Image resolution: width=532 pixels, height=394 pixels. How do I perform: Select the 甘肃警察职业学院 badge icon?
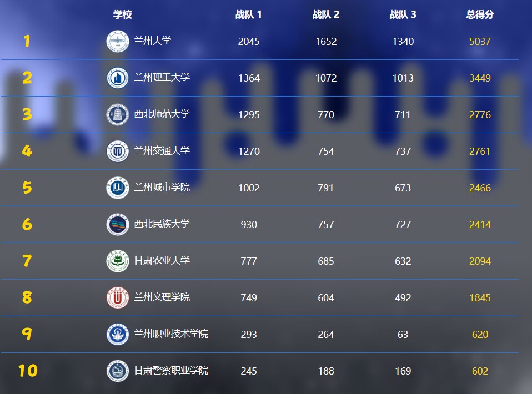point(118,371)
